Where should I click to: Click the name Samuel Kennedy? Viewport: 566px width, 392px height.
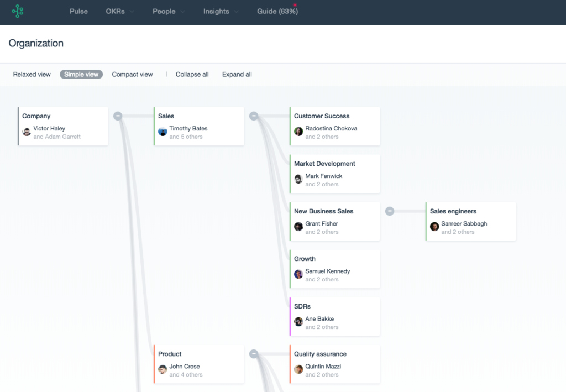pyautogui.click(x=327, y=271)
